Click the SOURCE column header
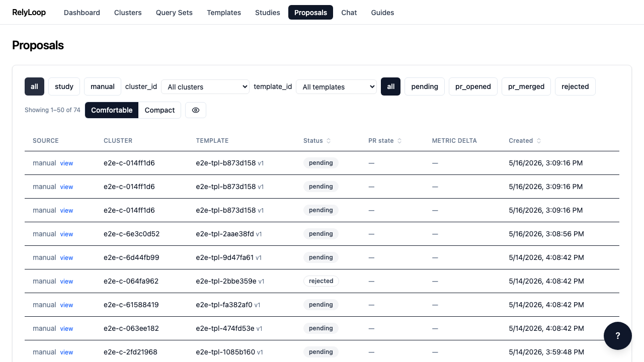Viewport: 644px width, 362px height. coord(46,141)
